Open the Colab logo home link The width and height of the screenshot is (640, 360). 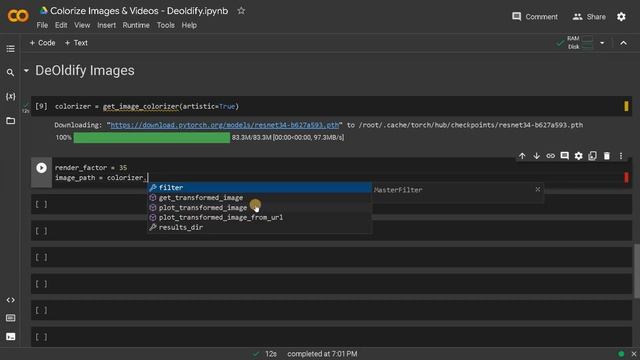click(x=18, y=16)
